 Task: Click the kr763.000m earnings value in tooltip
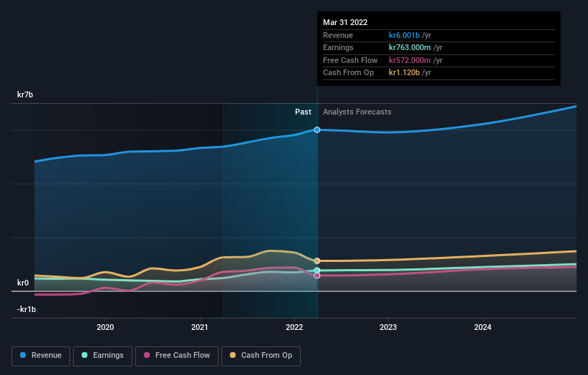[410, 47]
